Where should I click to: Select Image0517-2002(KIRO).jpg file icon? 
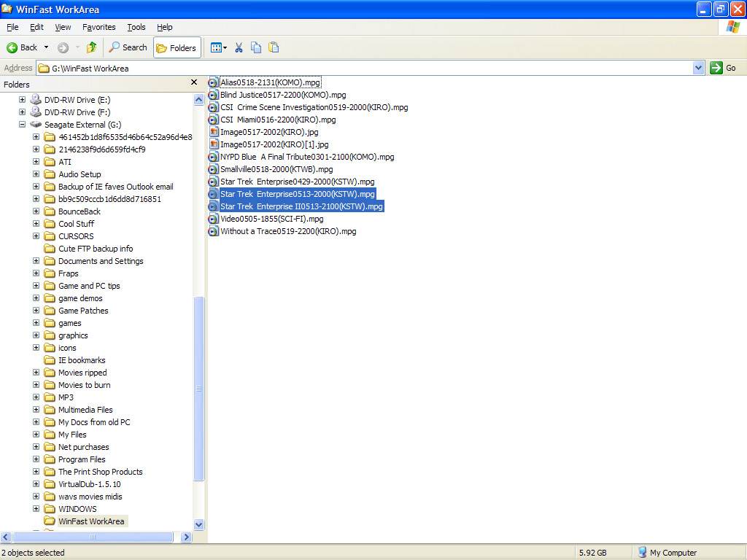pos(214,132)
